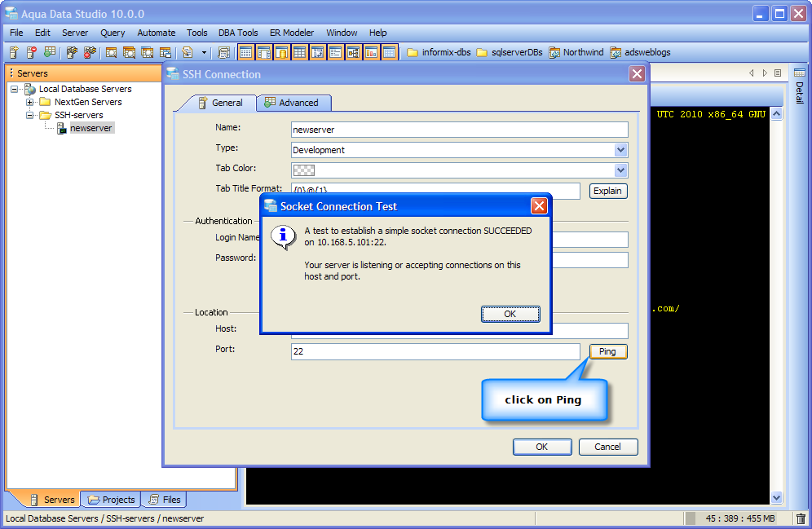812x529 pixels.
Task: Click the highlighted yellow database cylinder icon
Action: (282, 52)
